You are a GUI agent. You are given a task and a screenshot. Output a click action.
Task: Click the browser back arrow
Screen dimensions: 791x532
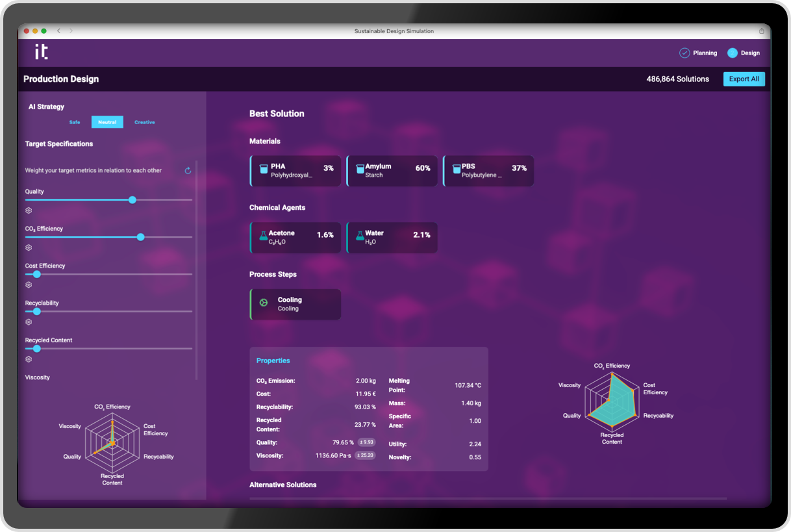click(x=58, y=31)
